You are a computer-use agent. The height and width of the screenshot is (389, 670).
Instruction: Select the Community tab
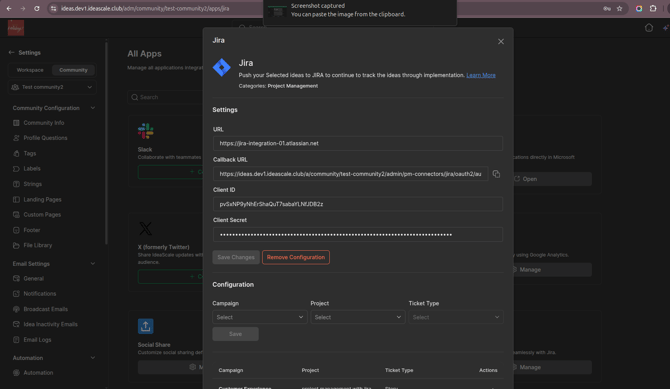[x=73, y=70]
